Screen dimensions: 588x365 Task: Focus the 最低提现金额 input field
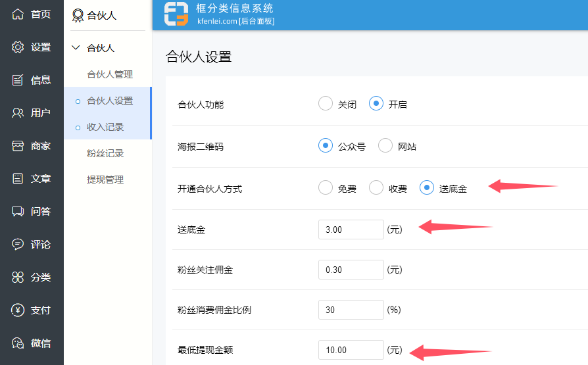[x=351, y=350]
